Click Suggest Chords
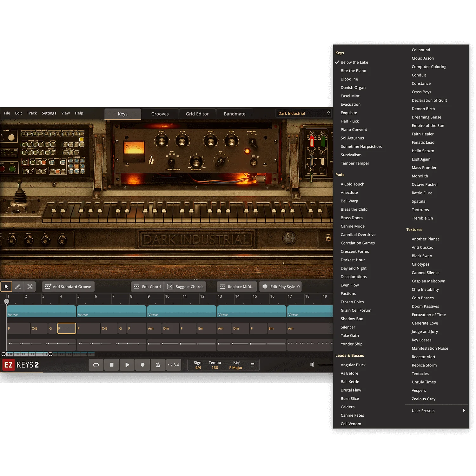This screenshot has width=476, height=476. click(x=185, y=287)
